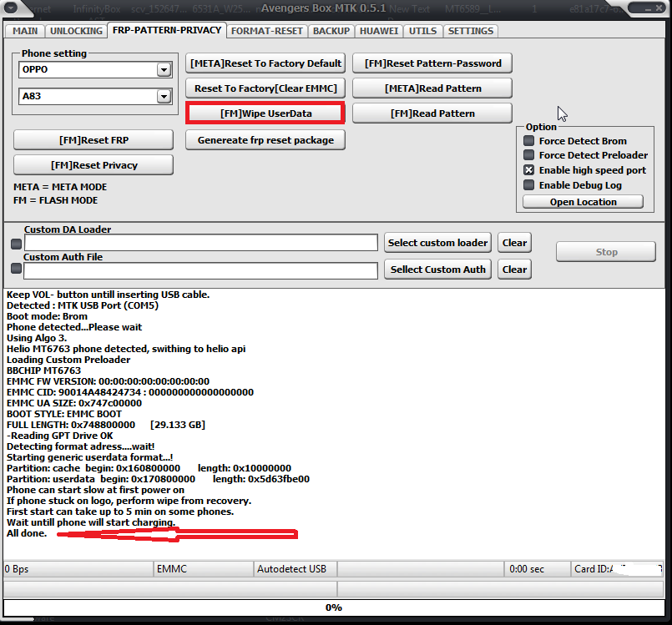672x625 pixels.
Task: Clear the custom auth file path
Action: pos(514,270)
